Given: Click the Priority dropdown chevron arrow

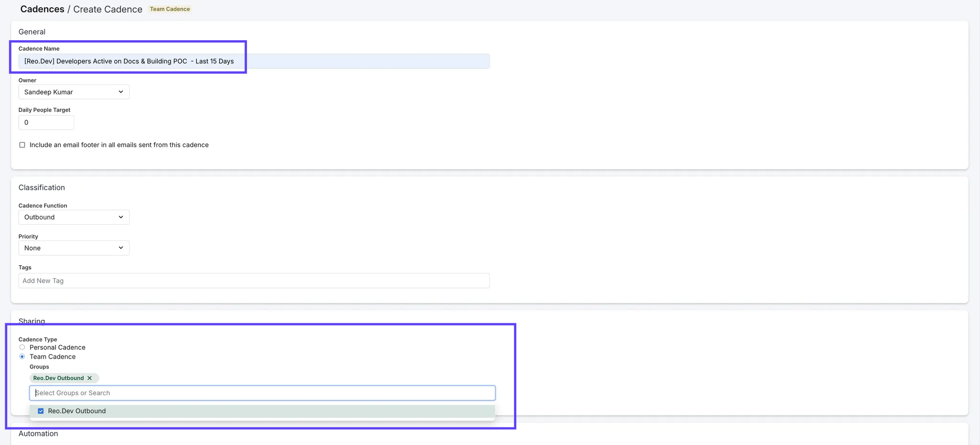Looking at the screenshot, I should click(121, 248).
